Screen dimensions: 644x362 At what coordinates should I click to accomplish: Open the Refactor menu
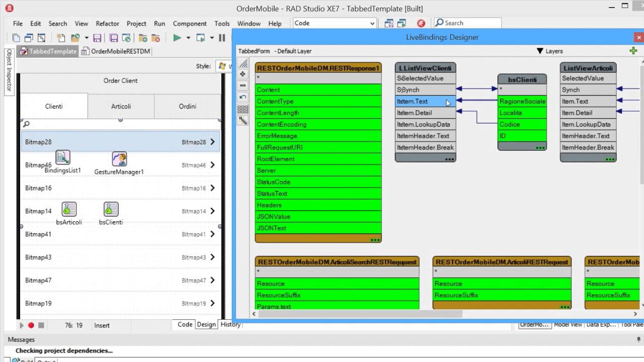point(107,24)
